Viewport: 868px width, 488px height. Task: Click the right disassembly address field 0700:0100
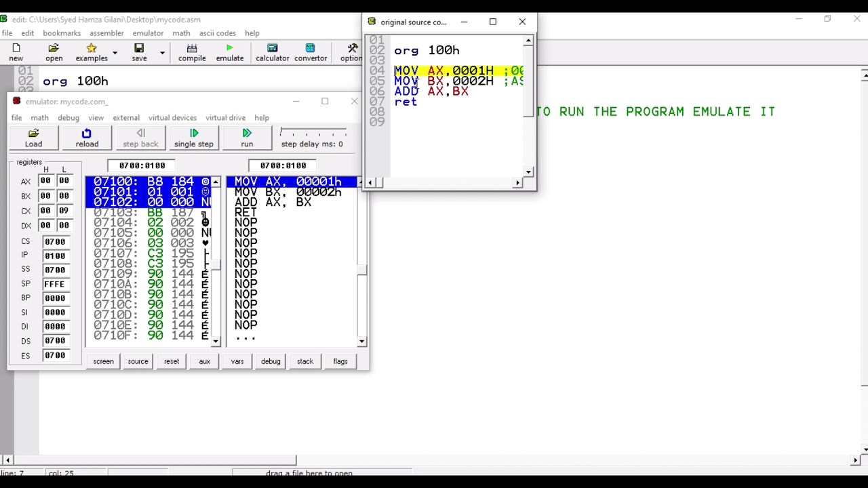point(283,165)
